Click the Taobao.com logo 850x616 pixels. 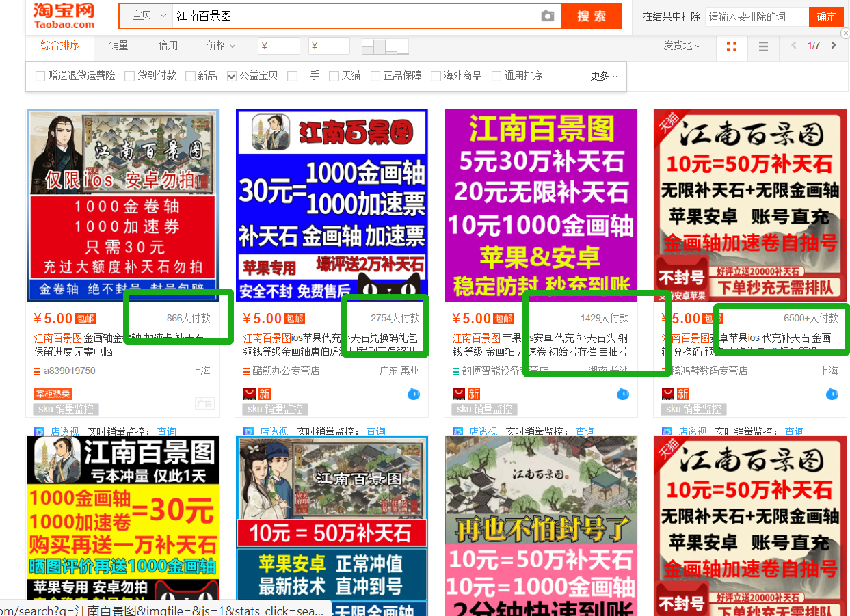click(64, 16)
